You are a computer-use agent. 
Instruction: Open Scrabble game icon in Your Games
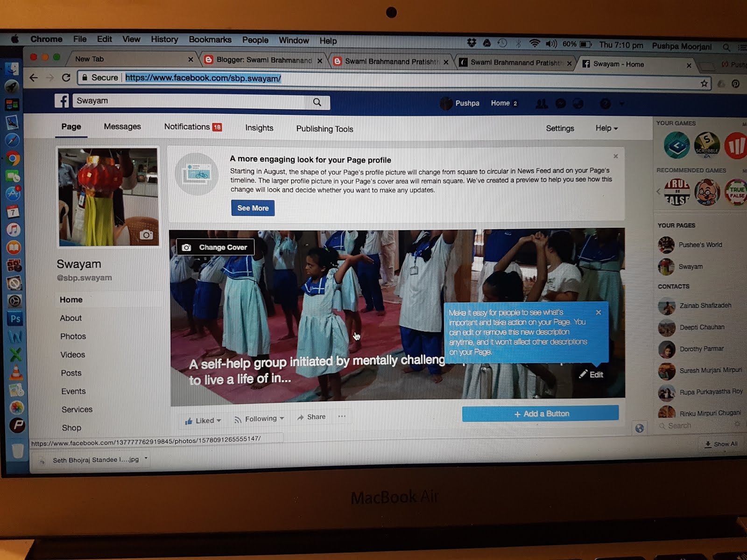(x=707, y=144)
